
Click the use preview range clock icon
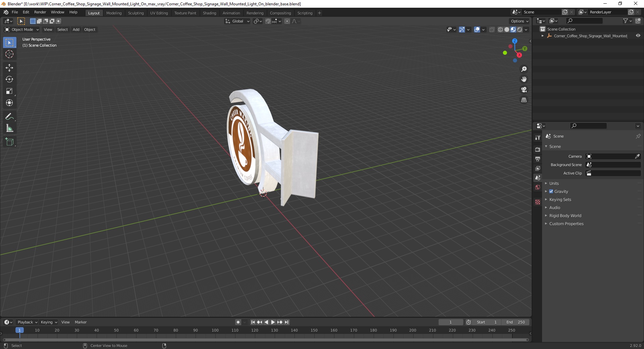(x=469, y=322)
